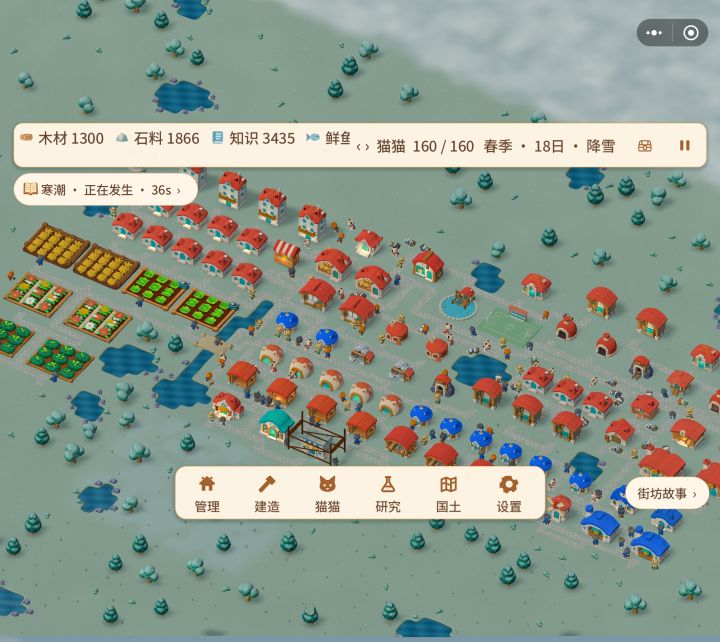The width and height of the screenshot is (720, 642).
Task: Open the mini program three-dots menu
Action: 654,33
